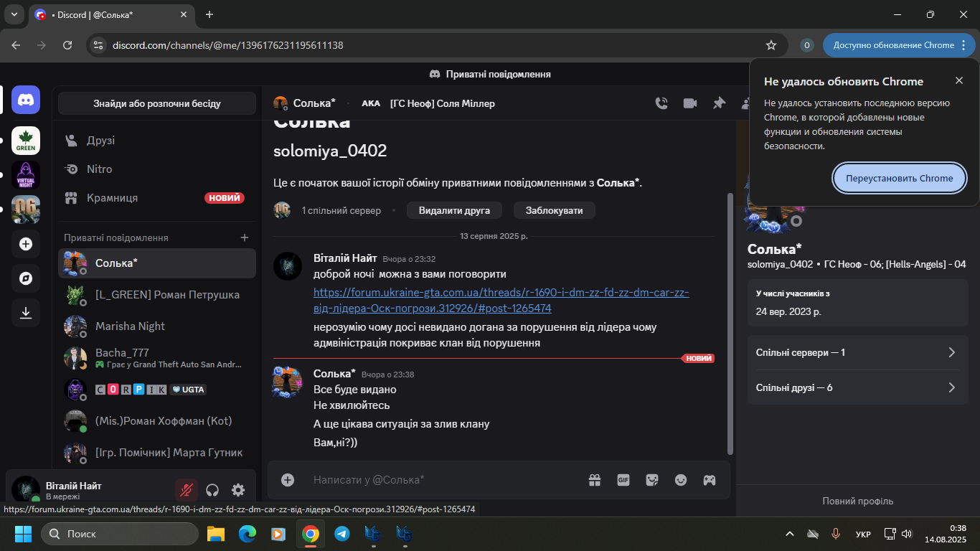Open the Chrome tab search dropdown
This screenshot has width=980, height=551.
click(14, 14)
